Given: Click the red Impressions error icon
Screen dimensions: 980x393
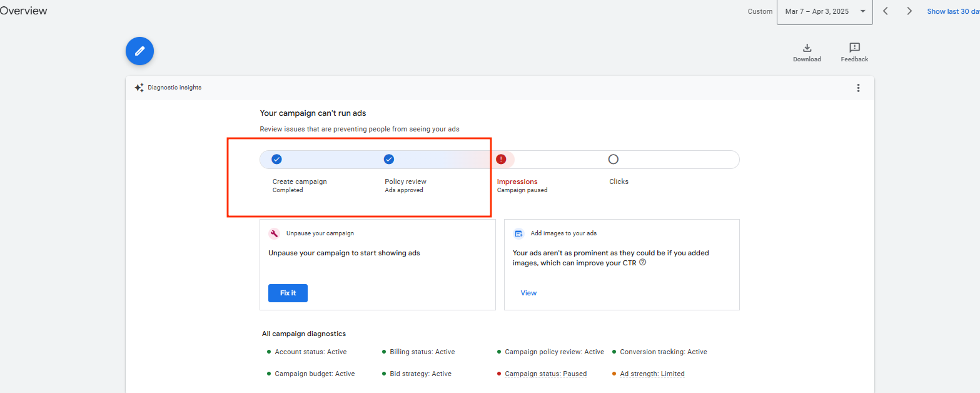Looking at the screenshot, I should (501, 160).
